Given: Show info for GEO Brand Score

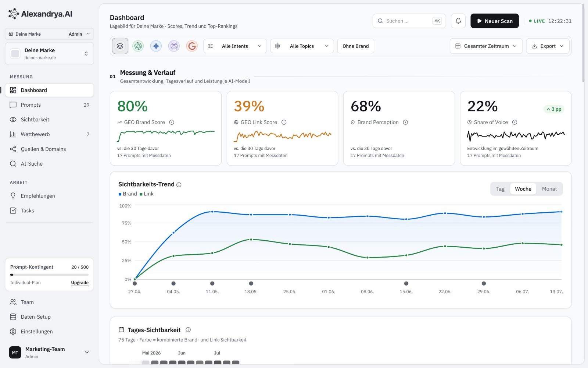Looking at the screenshot, I should coord(172,122).
